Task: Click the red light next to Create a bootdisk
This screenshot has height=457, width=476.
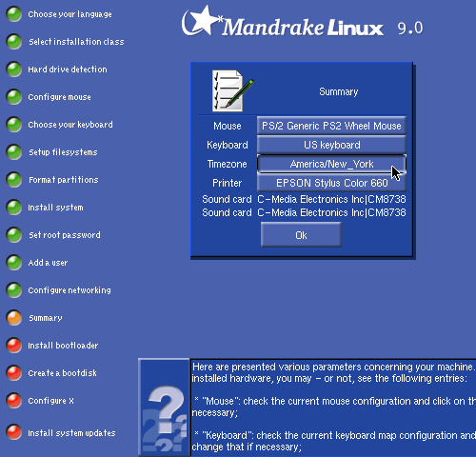Action: tap(14, 373)
